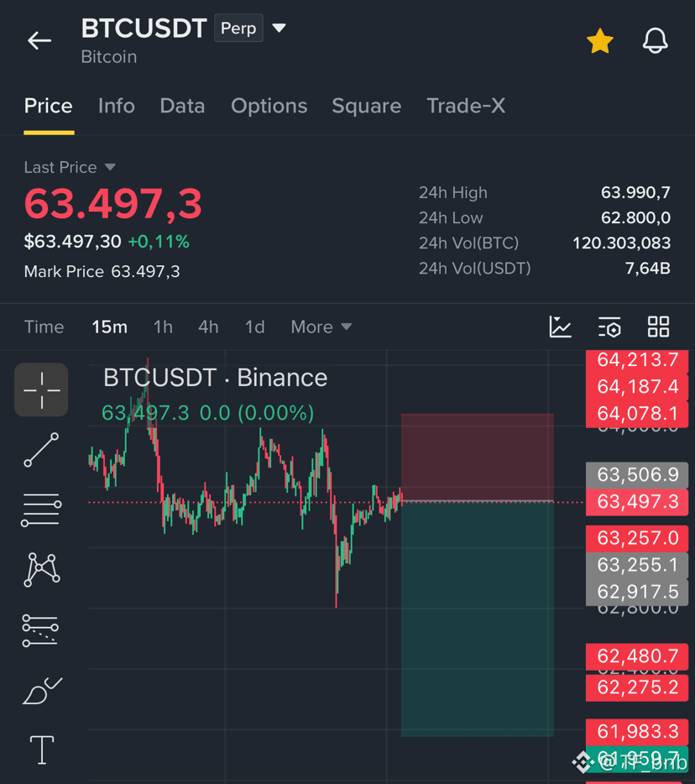The image size is (695, 784).
Task: Click the 63,257.0 price label
Action: pyautogui.click(x=637, y=538)
